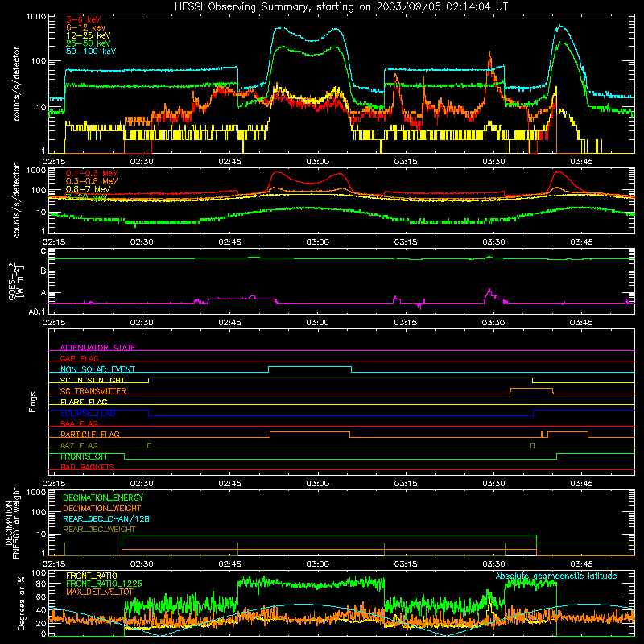Select the BAD_PACKETS flag label
The width and height of the screenshot is (644, 644).
coord(88,467)
